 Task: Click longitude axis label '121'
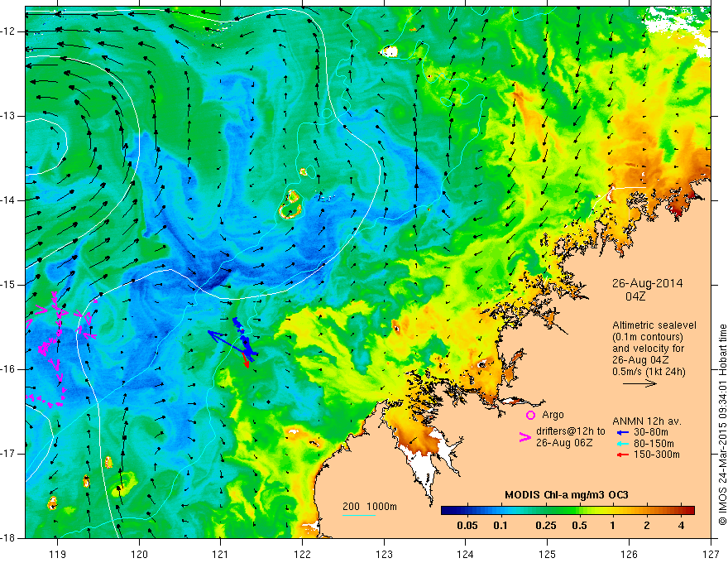pos(221,554)
